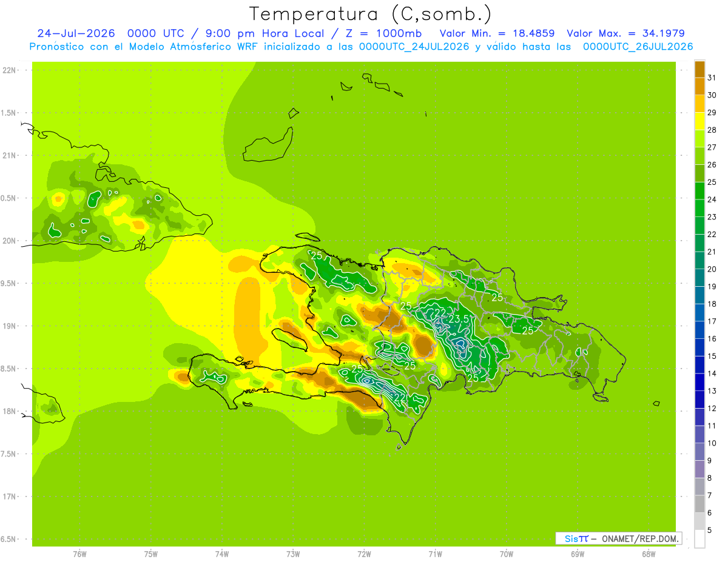Click the colorbar scale value '28'
This screenshot has width=728, height=562.
[x=712, y=130]
